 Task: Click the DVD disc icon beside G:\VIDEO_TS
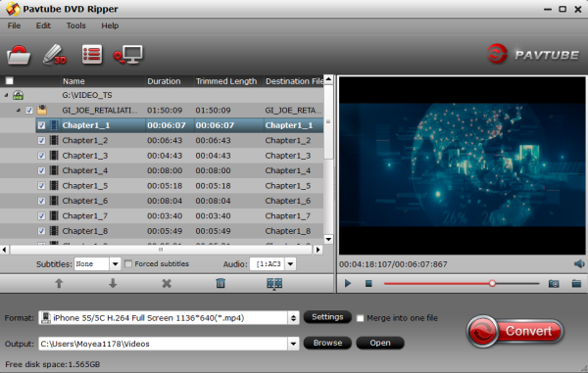18,95
